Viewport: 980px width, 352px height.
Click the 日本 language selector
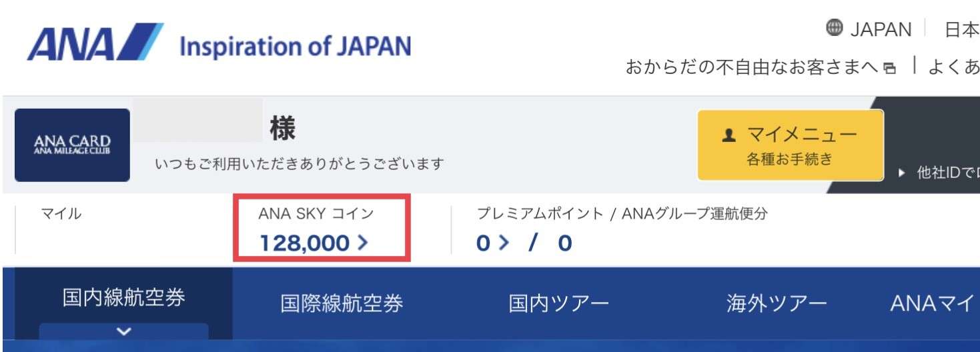962,29
